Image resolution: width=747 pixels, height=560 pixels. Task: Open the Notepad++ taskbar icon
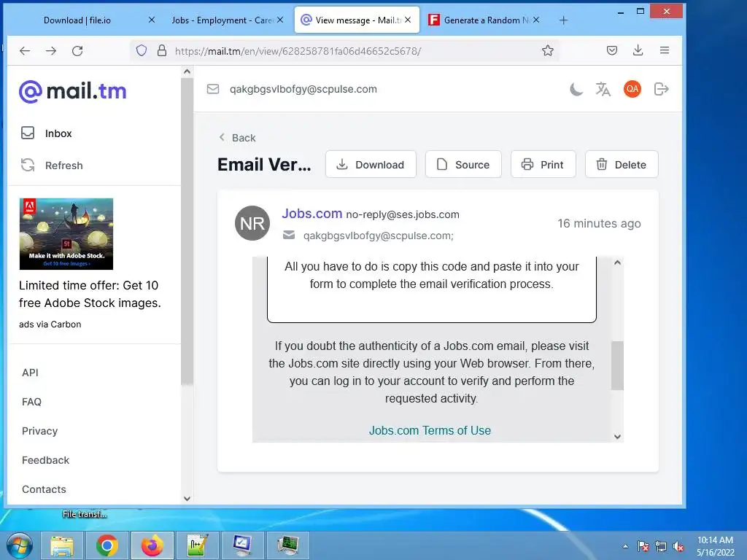click(x=197, y=545)
